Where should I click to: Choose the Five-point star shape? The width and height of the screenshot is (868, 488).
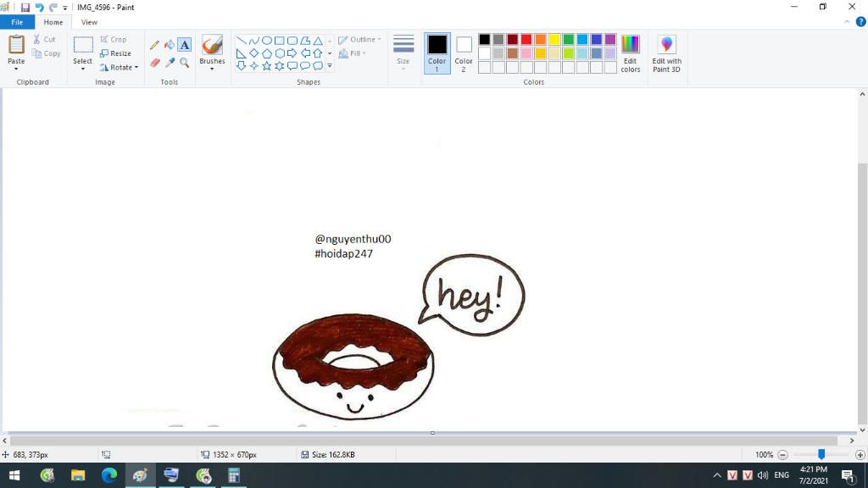point(266,66)
